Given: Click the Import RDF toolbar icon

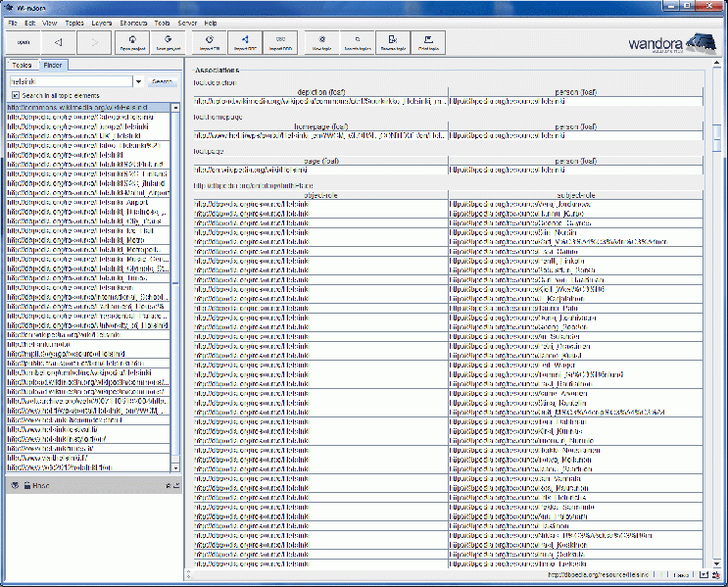Looking at the screenshot, I should tap(245, 42).
